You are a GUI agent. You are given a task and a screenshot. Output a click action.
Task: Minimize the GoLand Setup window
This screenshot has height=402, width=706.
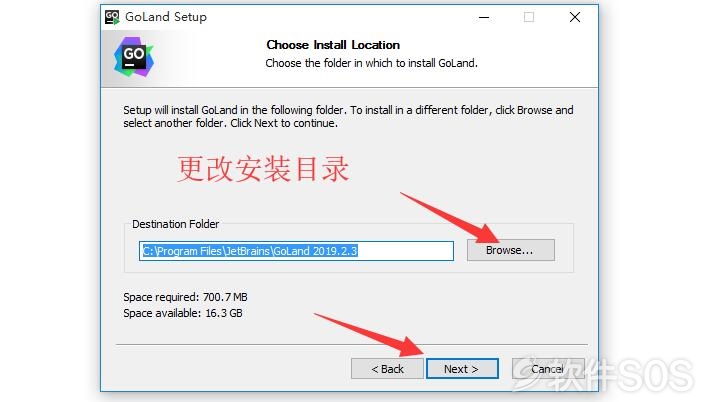tap(484, 18)
